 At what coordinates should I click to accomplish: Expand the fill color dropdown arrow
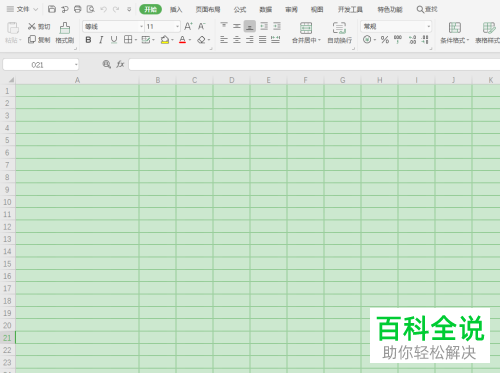coord(172,40)
